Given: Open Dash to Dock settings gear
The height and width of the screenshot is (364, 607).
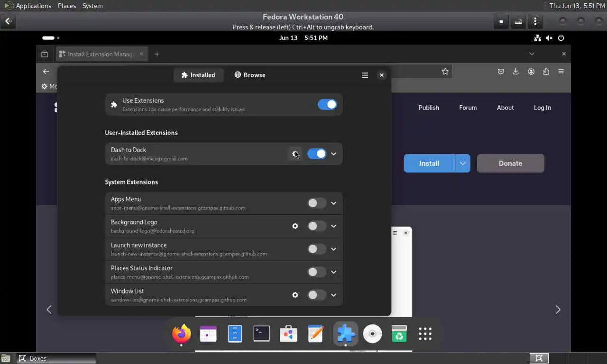Looking at the screenshot, I should [295, 154].
